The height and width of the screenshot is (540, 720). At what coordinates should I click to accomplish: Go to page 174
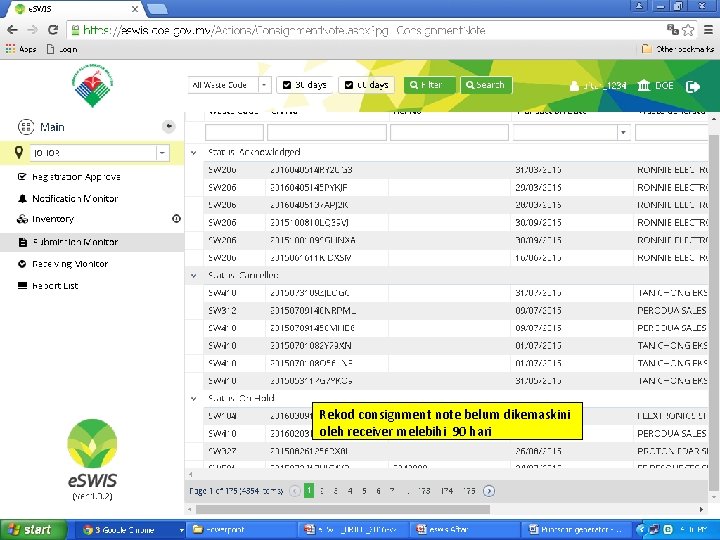pyautogui.click(x=446, y=491)
